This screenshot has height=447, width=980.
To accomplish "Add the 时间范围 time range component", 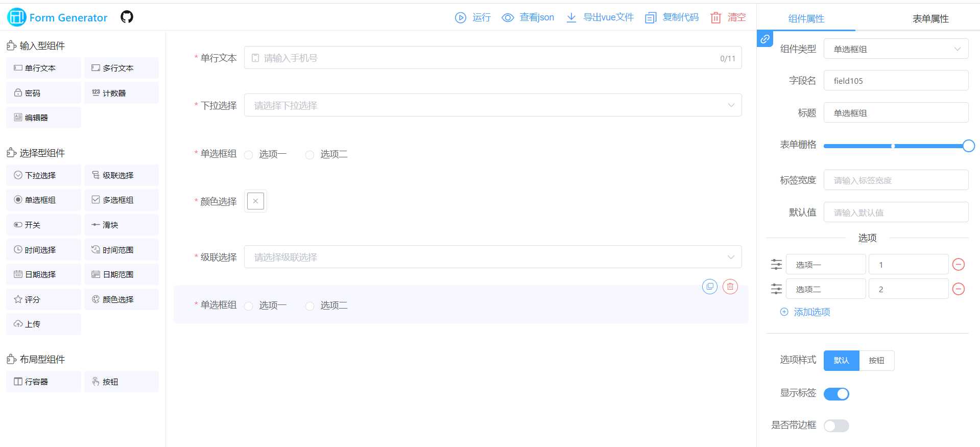I will coord(122,250).
